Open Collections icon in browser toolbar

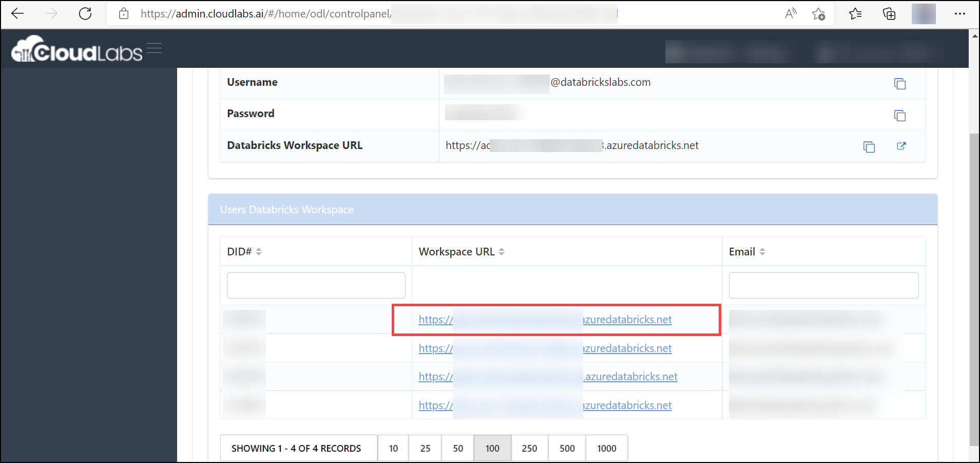coord(889,14)
